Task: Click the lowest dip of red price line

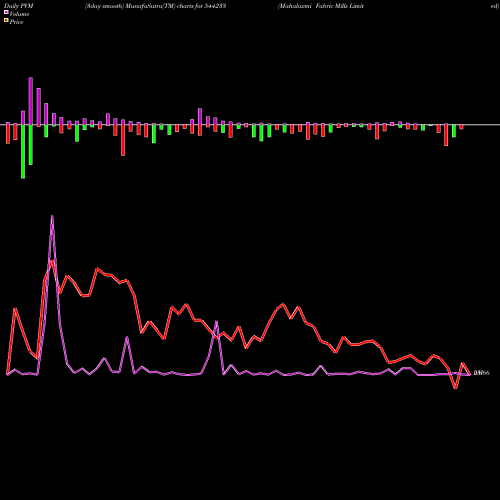Action: (x=455, y=388)
